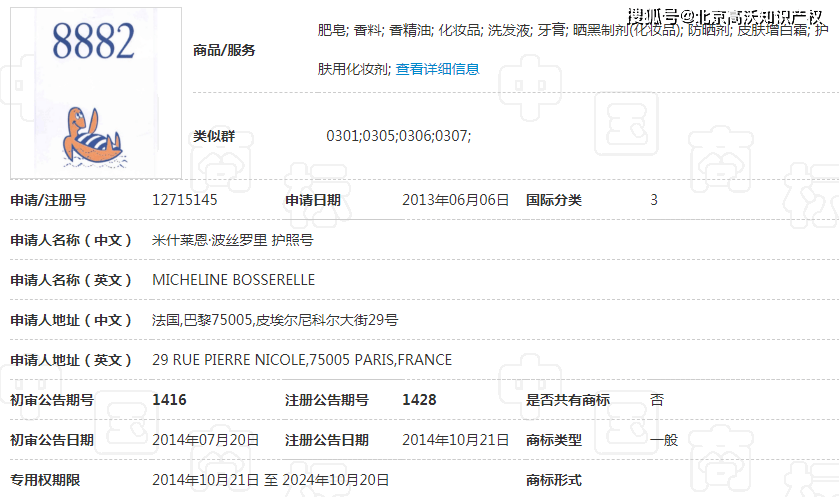Image resolution: width=839 pixels, height=497 pixels.
Task: Select registration number 12715145
Action: [x=184, y=200]
